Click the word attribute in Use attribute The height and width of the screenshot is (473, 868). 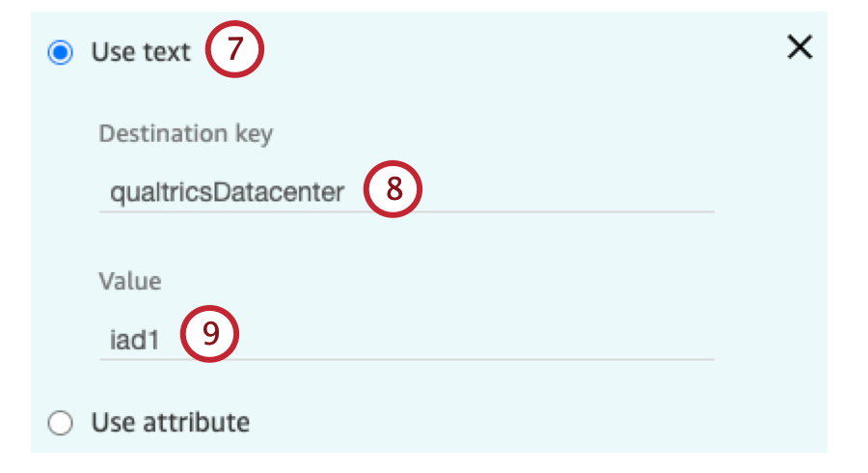coord(197,423)
